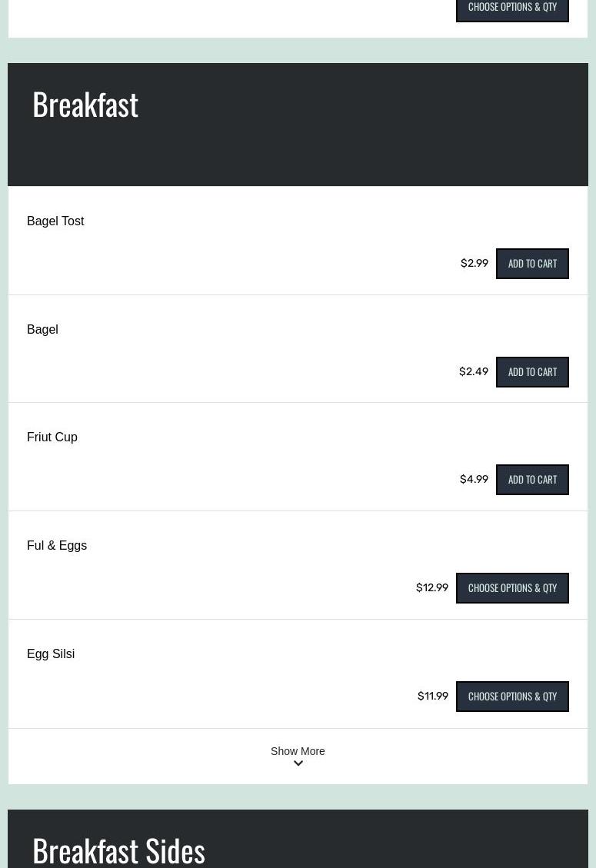Click the $4.99 Friut Cup price
Screen dimensions: 596x868
(474, 480)
